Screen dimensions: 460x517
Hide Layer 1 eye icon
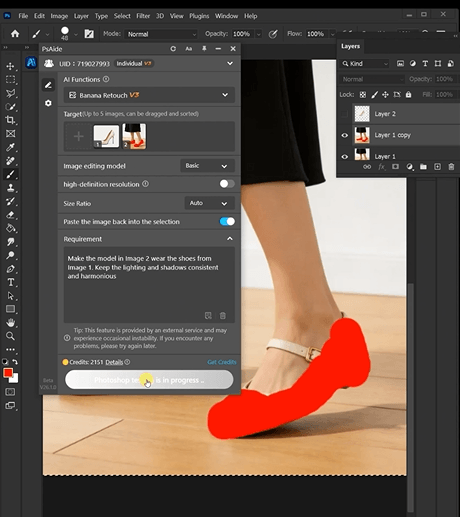(x=345, y=157)
